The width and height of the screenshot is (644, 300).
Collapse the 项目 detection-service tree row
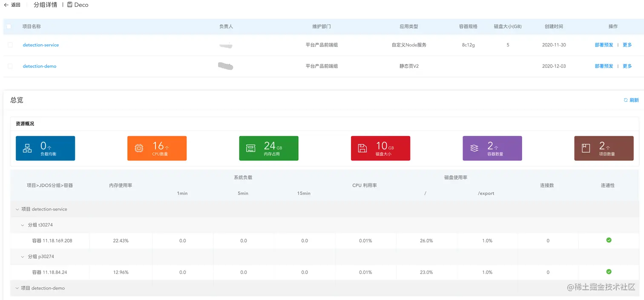point(17,209)
